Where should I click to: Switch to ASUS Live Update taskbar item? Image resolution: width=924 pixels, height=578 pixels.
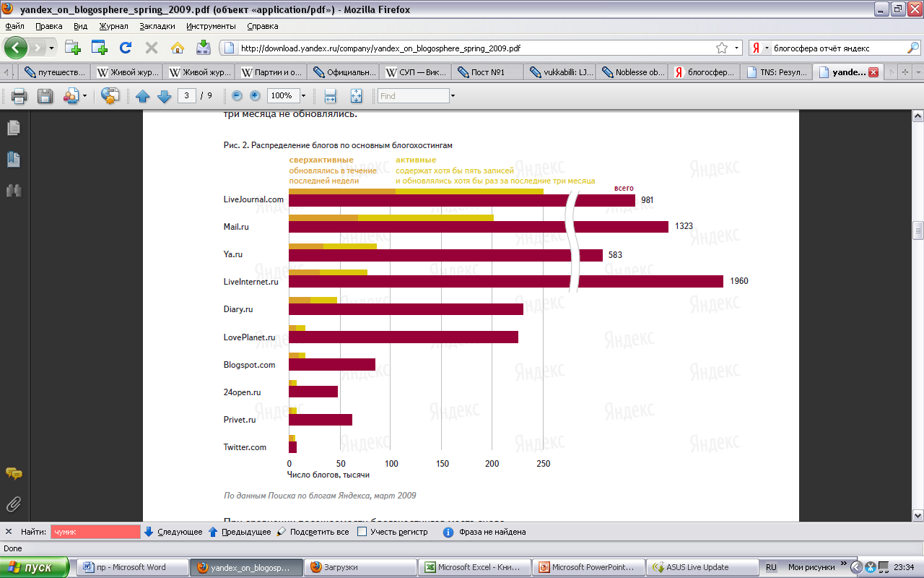[x=702, y=567]
